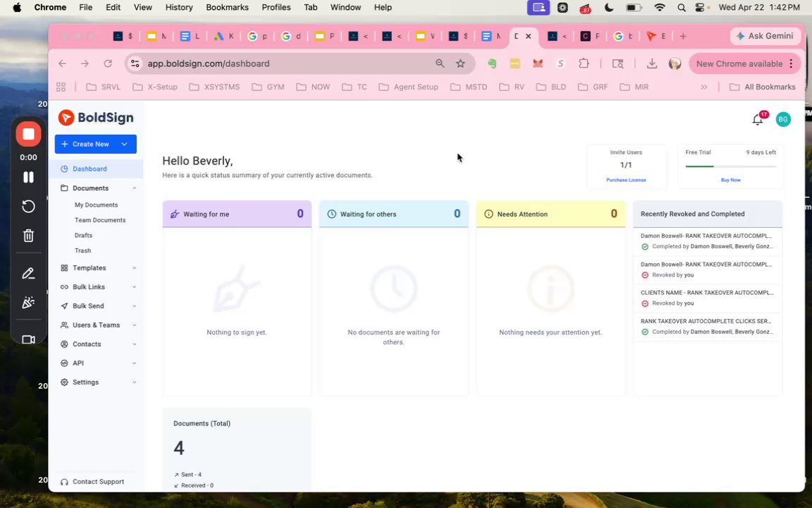Click the zoom magnifier in address bar

click(x=440, y=64)
